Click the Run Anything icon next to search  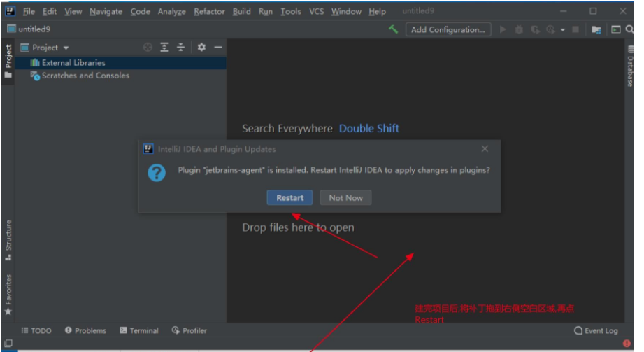(615, 29)
